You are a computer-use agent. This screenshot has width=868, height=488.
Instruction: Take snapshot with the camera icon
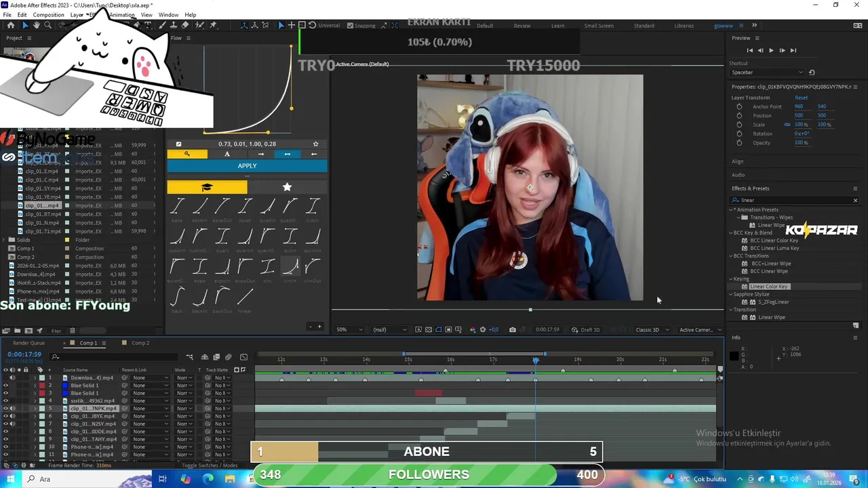tap(512, 330)
